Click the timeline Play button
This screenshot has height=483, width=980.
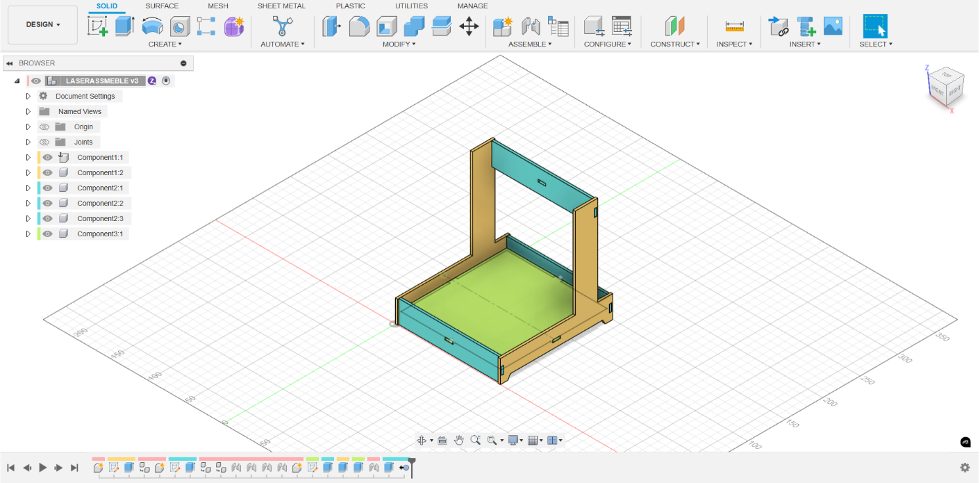point(43,468)
